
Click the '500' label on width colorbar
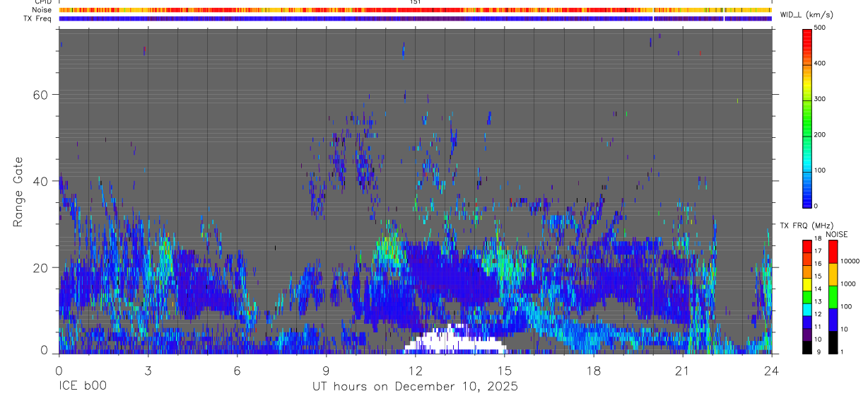[x=820, y=28]
